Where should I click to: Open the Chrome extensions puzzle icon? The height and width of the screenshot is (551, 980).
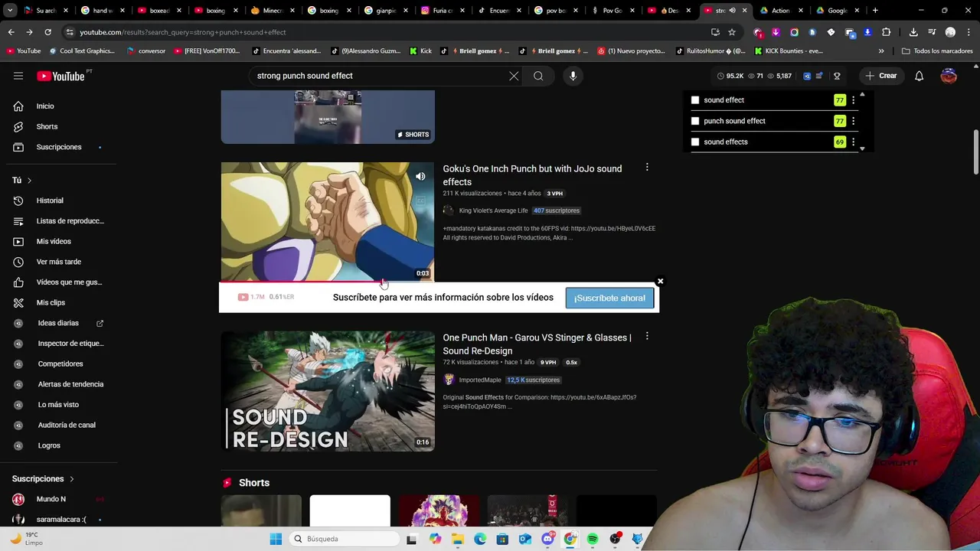tap(886, 32)
